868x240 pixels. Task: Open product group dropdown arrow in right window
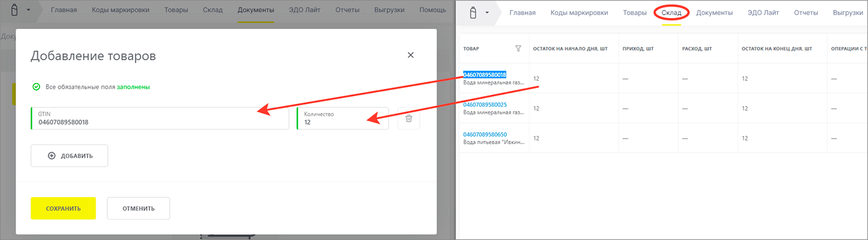coord(487,12)
